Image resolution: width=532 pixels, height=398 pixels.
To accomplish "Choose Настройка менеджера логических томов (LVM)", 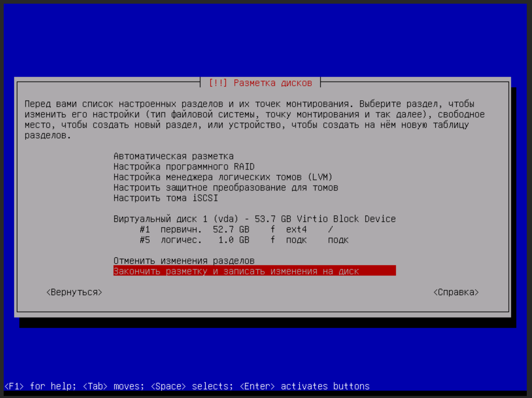I will pos(223,177).
